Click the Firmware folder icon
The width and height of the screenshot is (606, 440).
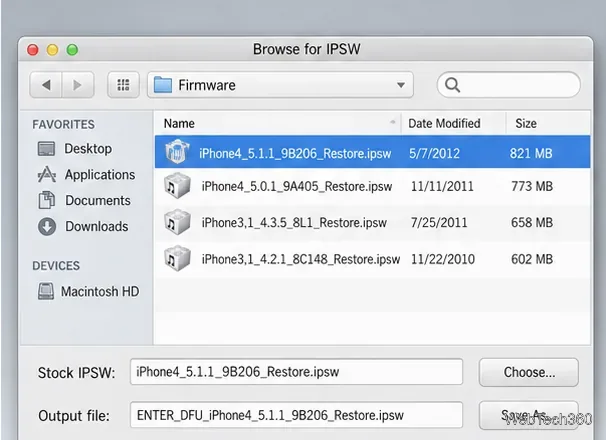pyautogui.click(x=163, y=85)
